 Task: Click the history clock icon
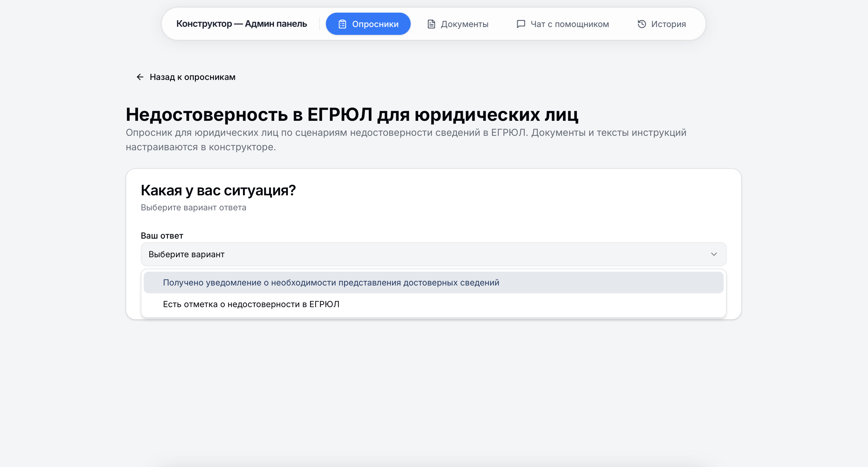click(642, 24)
